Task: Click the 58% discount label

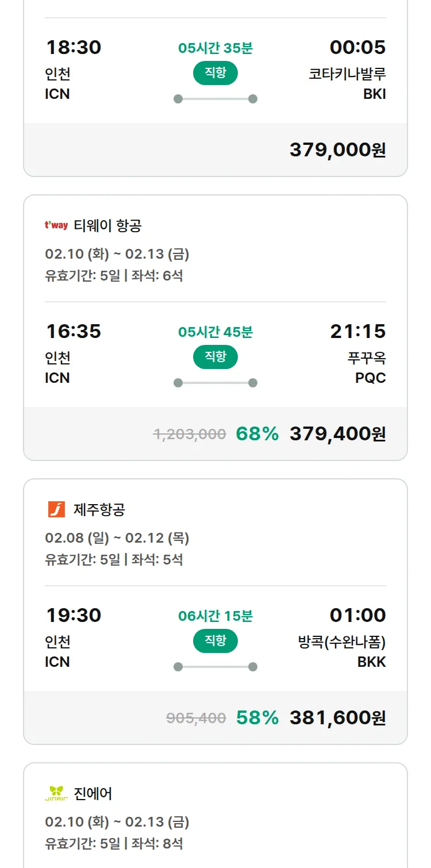Action: click(257, 718)
